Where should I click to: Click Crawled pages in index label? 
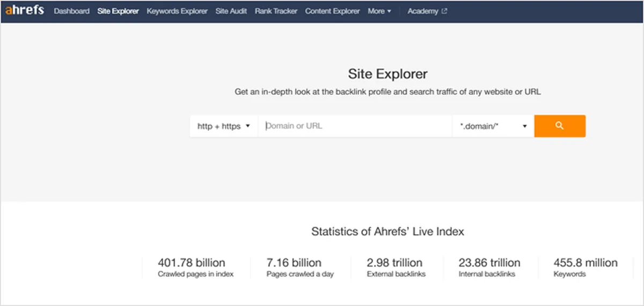[x=196, y=274]
